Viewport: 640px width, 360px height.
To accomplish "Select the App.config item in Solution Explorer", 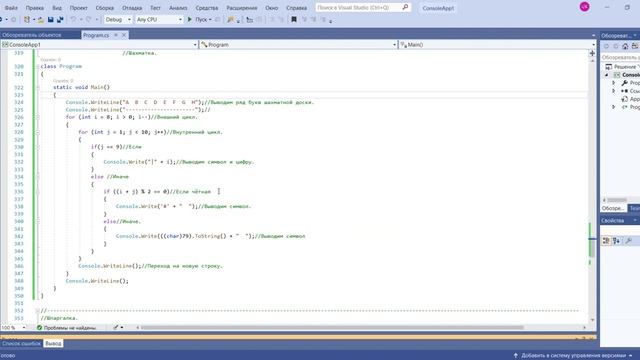I will coord(631,99).
